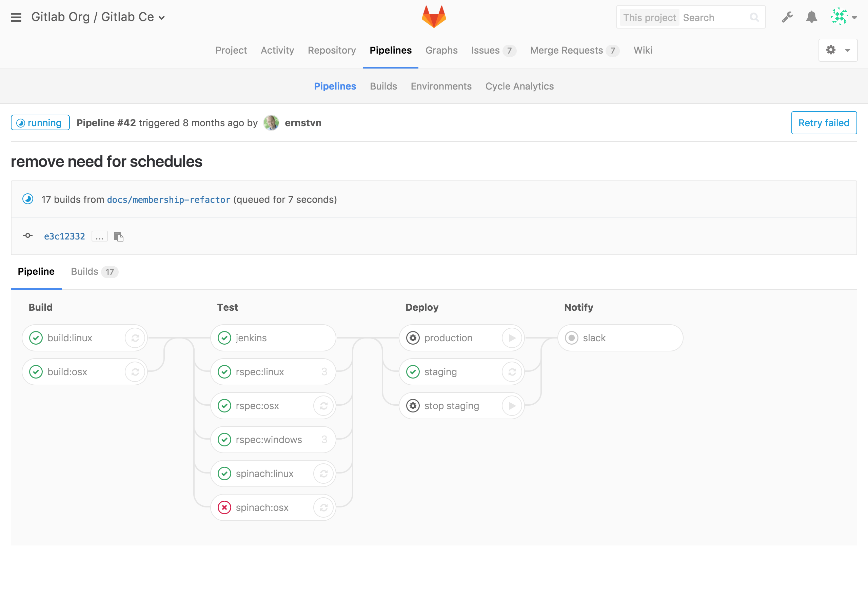Toggle the slack notification status
This screenshot has width=868, height=597.
coord(572,338)
